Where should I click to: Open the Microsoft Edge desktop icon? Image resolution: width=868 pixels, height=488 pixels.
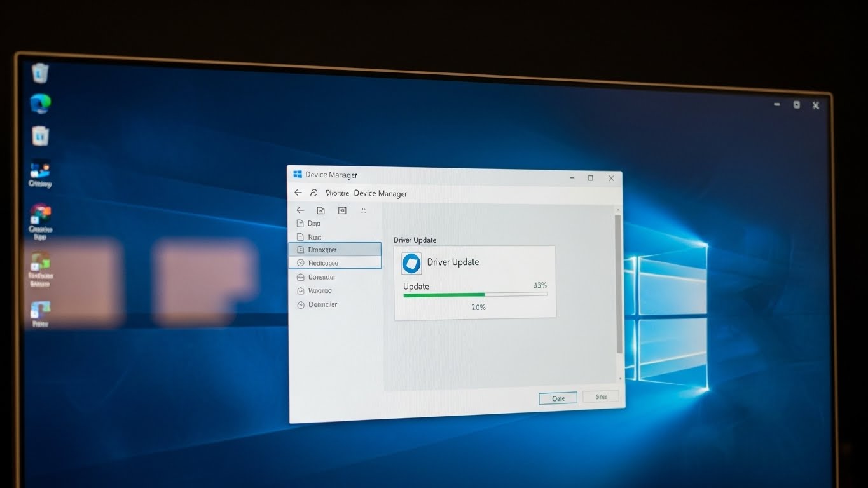(40, 103)
